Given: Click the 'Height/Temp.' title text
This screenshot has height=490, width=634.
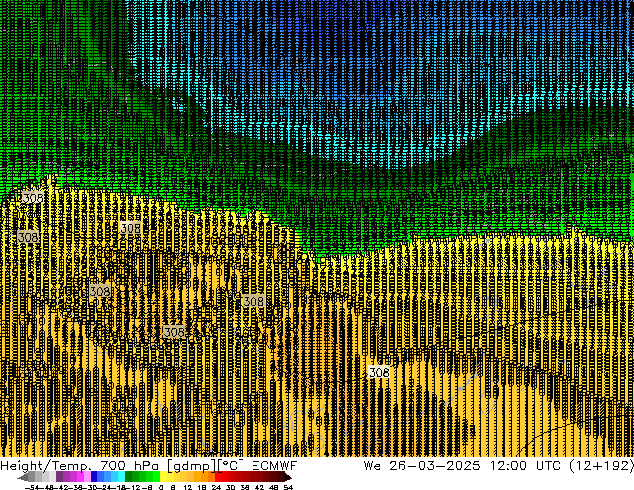Looking at the screenshot, I should click(x=44, y=466).
